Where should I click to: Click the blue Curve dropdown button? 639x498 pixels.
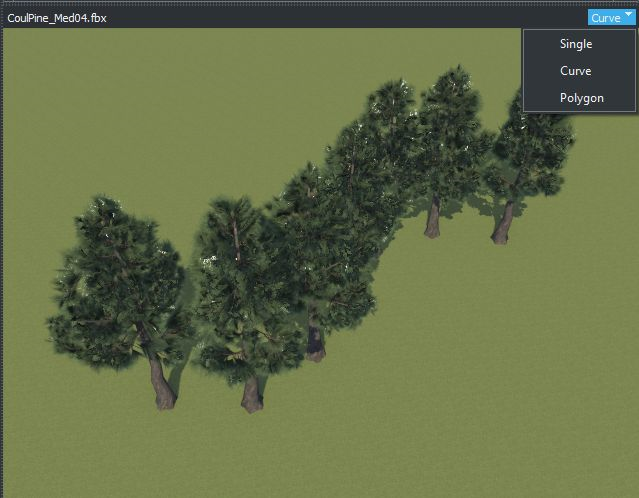tap(606, 18)
